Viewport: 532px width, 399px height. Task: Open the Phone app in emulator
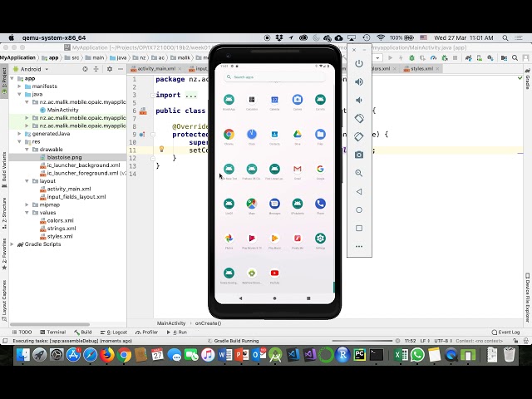pyautogui.click(x=320, y=204)
